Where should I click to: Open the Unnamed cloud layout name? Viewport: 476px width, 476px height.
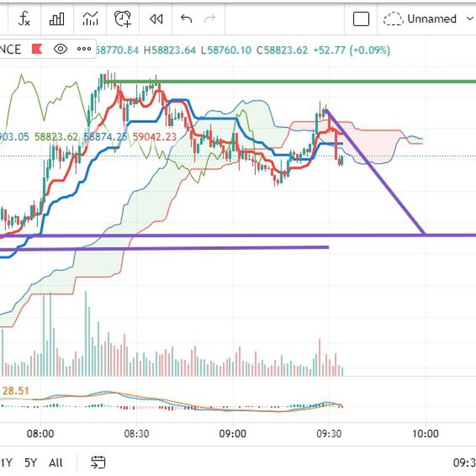pos(420,19)
